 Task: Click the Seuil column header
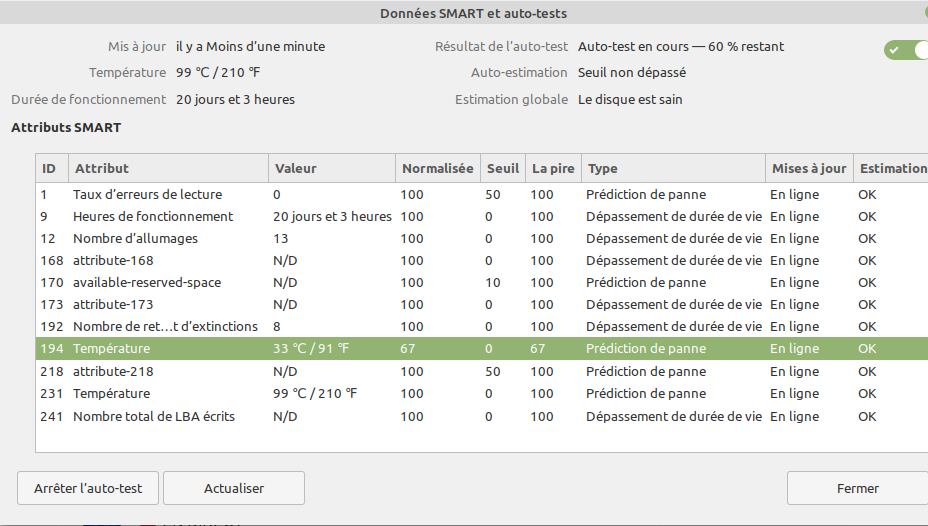tap(502, 168)
